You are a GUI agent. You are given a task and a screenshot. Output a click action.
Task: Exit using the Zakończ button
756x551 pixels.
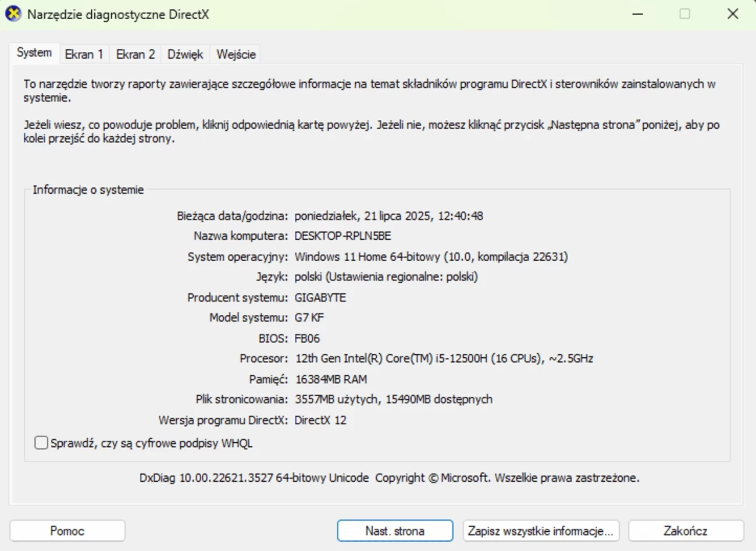[x=686, y=531]
